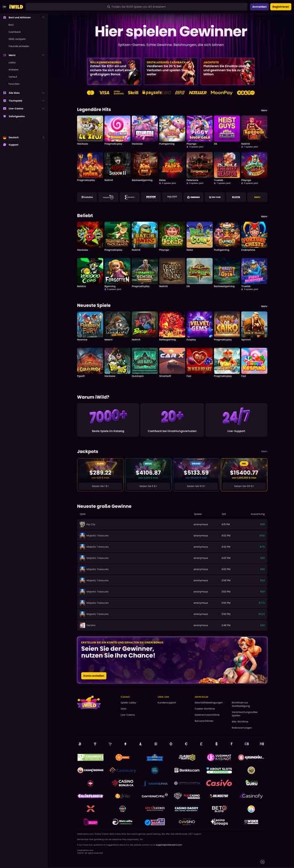Click the Konto erstellen button
This screenshot has width=294, height=868.
click(94, 676)
